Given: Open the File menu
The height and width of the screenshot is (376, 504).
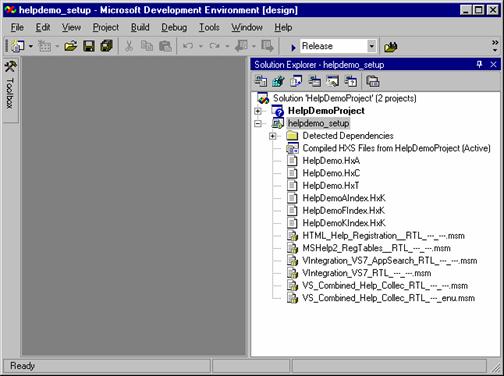Looking at the screenshot, I should pyautogui.click(x=17, y=27).
